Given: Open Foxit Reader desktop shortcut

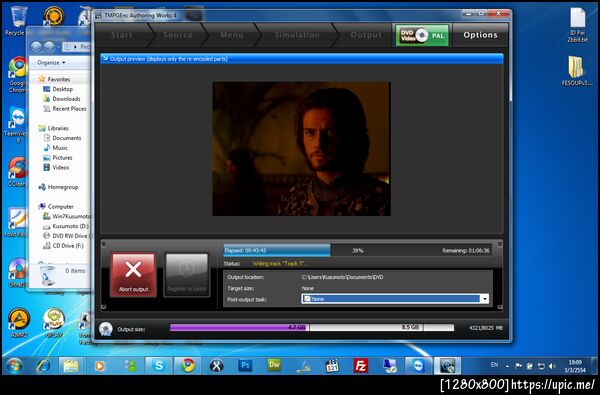Looking at the screenshot, I should click(18, 222).
